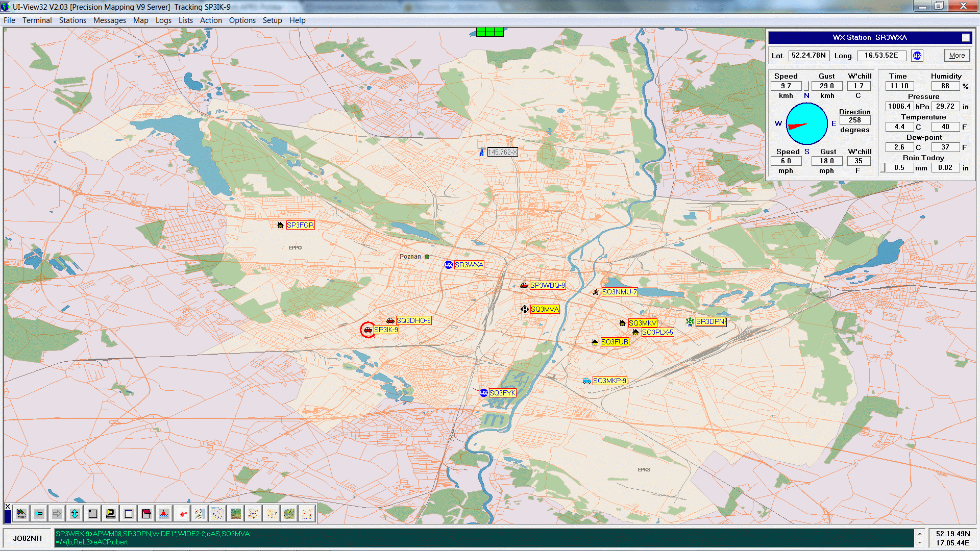Click the SQ3MVA station label
Image resolution: width=980 pixels, height=551 pixels.
(545, 309)
